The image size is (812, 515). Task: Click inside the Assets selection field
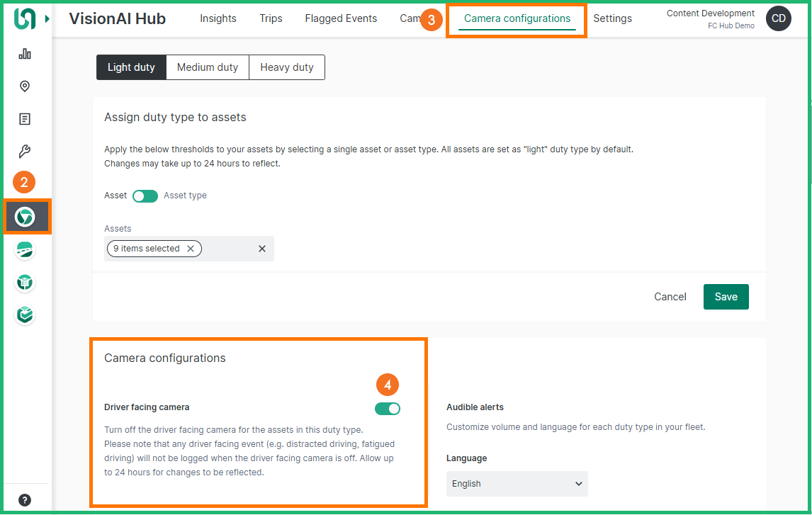click(x=227, y=249)
